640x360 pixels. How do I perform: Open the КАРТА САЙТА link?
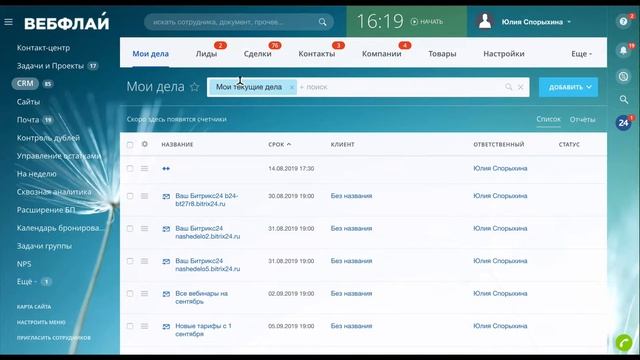point(34,307)
